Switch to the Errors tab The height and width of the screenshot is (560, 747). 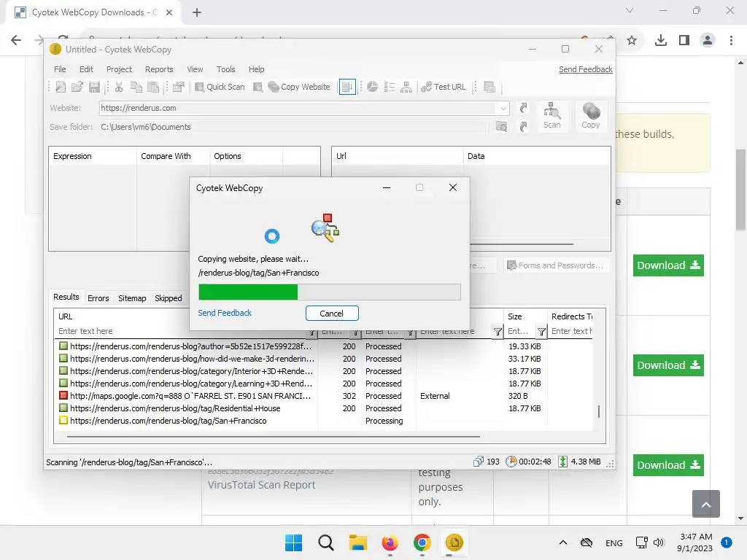98,298
